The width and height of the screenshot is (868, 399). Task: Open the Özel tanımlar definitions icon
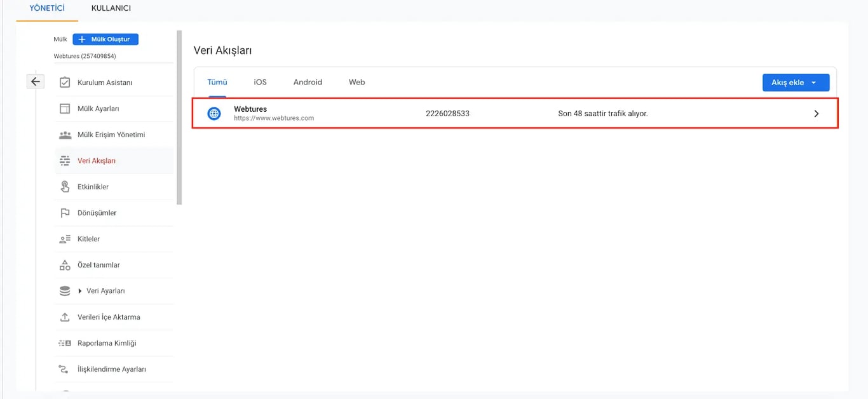64,264
